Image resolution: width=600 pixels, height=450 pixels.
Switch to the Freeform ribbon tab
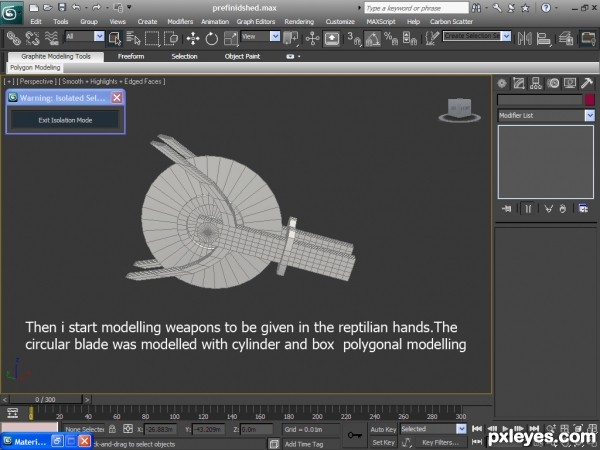131,56
